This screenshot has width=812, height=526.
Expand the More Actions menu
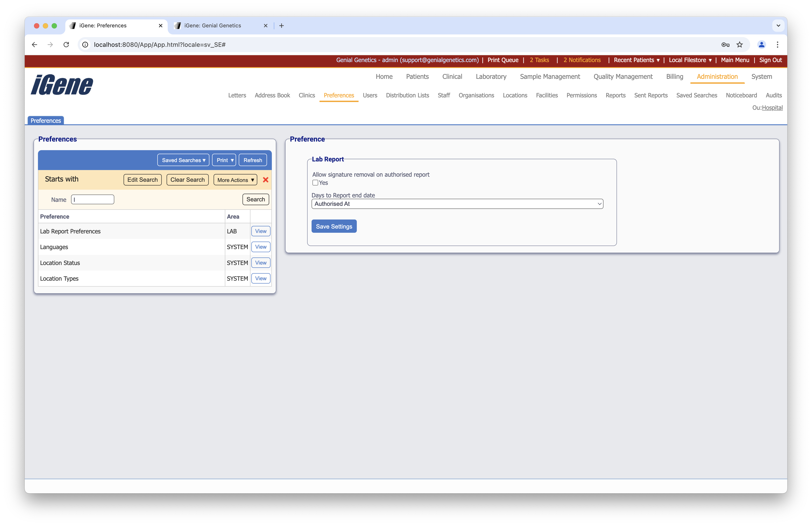tap(235, 180)
